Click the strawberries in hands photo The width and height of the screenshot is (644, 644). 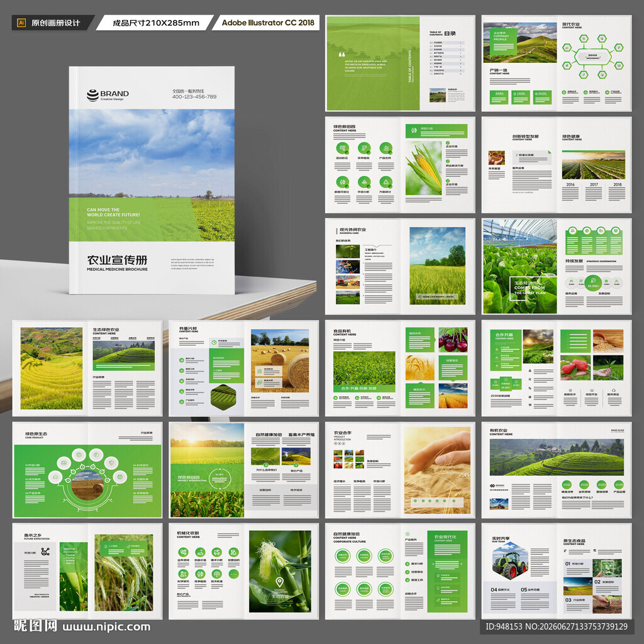coord(575,367)
